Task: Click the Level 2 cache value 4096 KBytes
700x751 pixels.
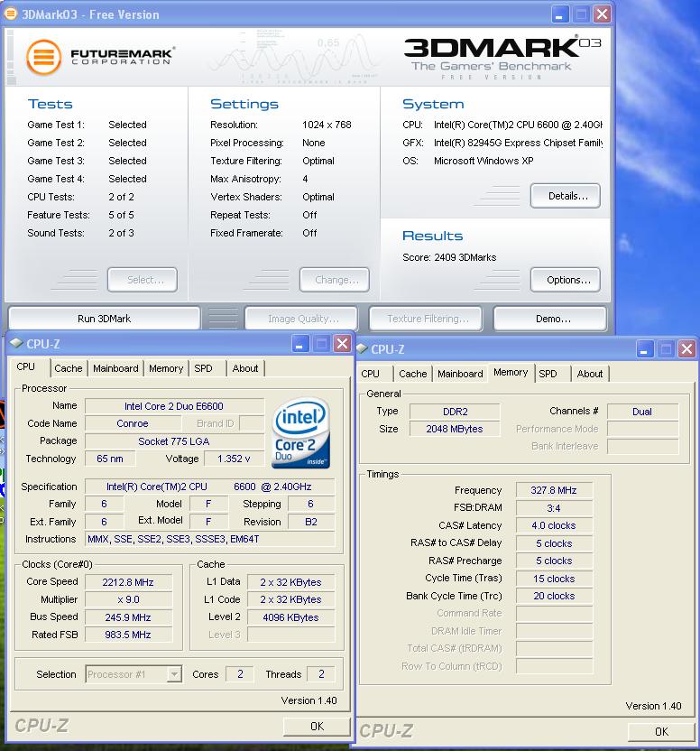Action: 290,617
